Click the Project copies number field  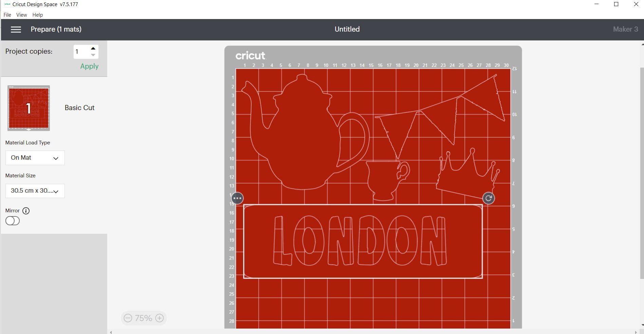pyautogui.click(x=81, y=52)
